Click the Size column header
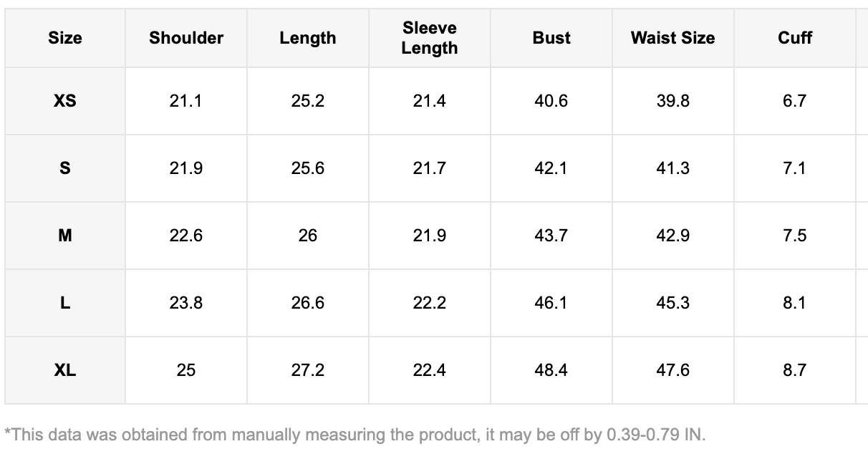This screenshot has height=454, width=868. 65,38
